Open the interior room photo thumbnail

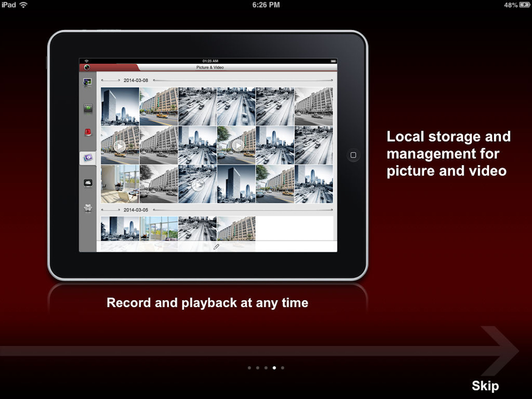(x=120, y=184)
